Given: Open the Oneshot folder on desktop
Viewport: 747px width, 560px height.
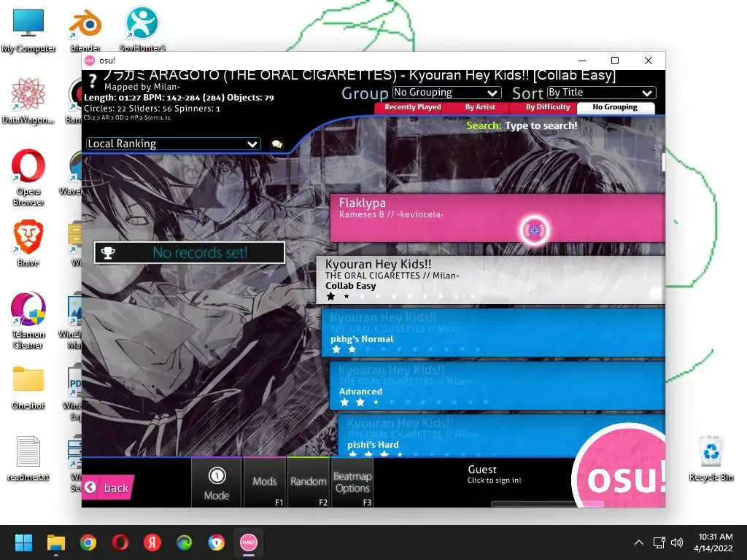Looking at the screenshot, I should [x=28, y=387].
